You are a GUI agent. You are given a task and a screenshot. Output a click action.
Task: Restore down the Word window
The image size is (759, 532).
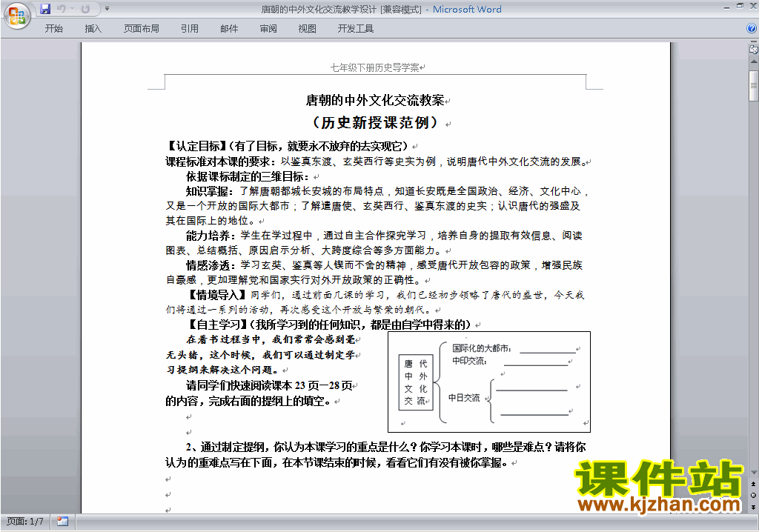click(x=740, y=6)
